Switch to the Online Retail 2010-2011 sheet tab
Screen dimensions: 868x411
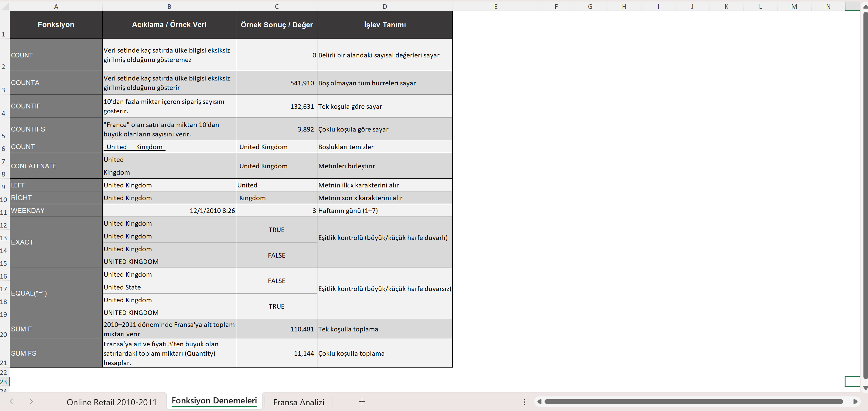click(x=111, y=402)
